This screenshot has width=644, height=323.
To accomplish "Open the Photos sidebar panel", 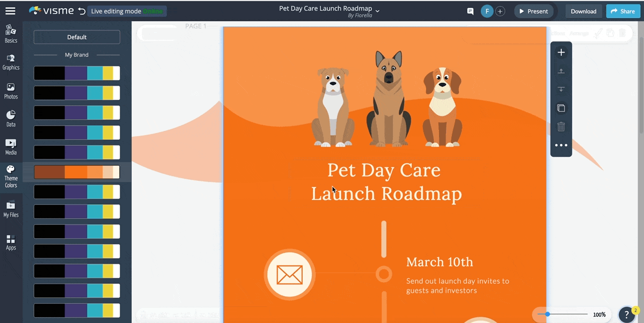I will 11,91.
